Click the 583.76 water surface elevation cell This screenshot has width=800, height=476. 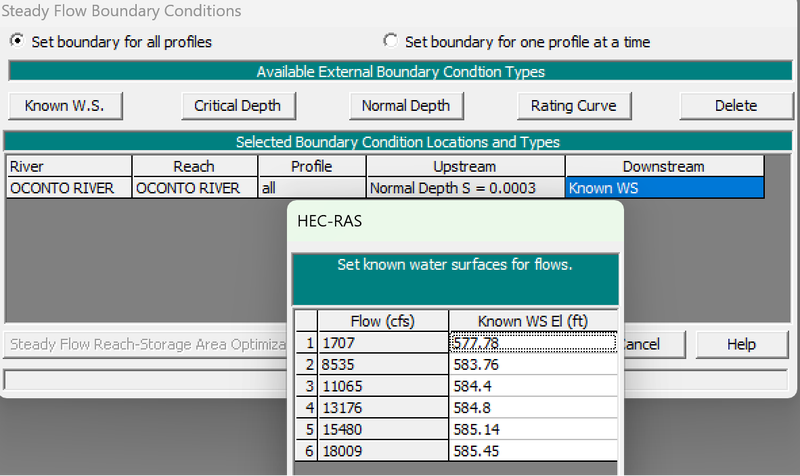coord(532,364)
